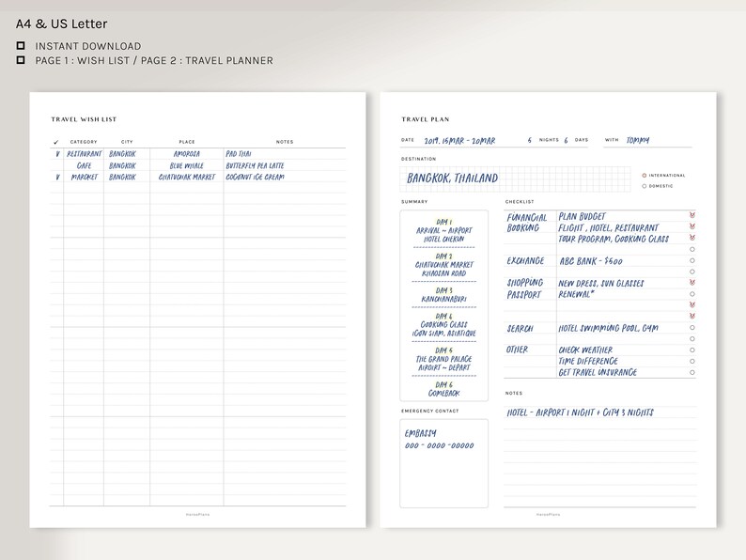Click the PLACE column header
The image size is (746, 560).
pyautogui.click(x=187, y=142)
